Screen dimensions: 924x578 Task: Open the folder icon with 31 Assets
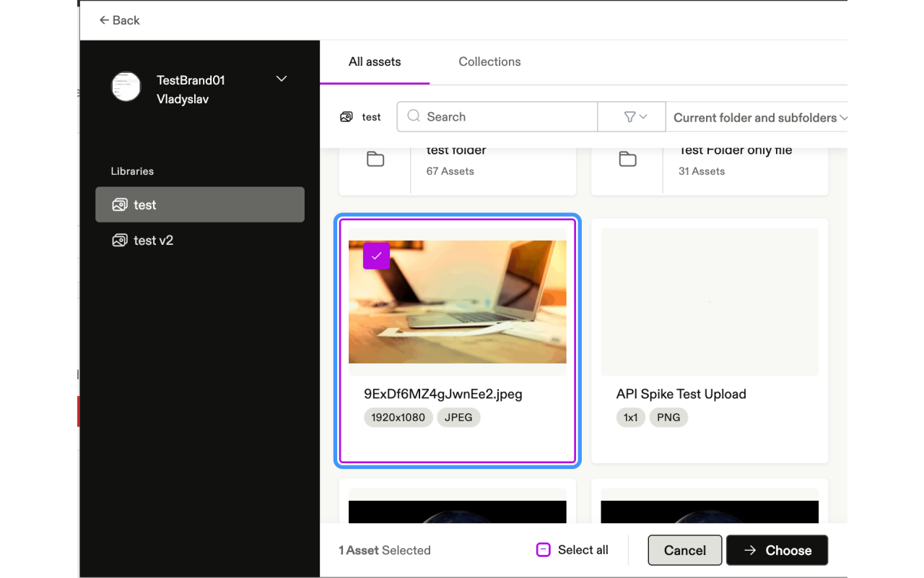click(628, 159)
